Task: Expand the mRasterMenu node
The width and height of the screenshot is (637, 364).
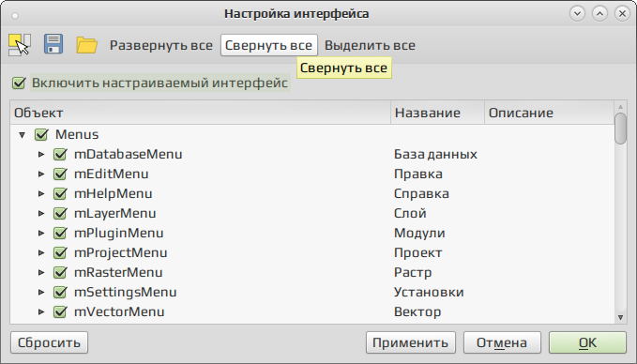Action: click(41, 273)
